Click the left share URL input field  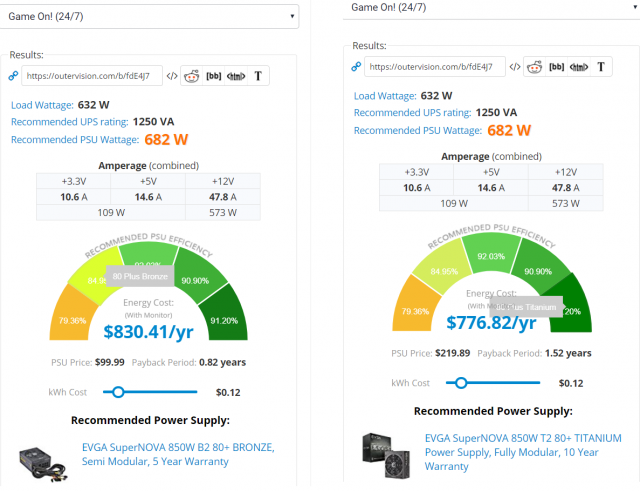[92, 76]
